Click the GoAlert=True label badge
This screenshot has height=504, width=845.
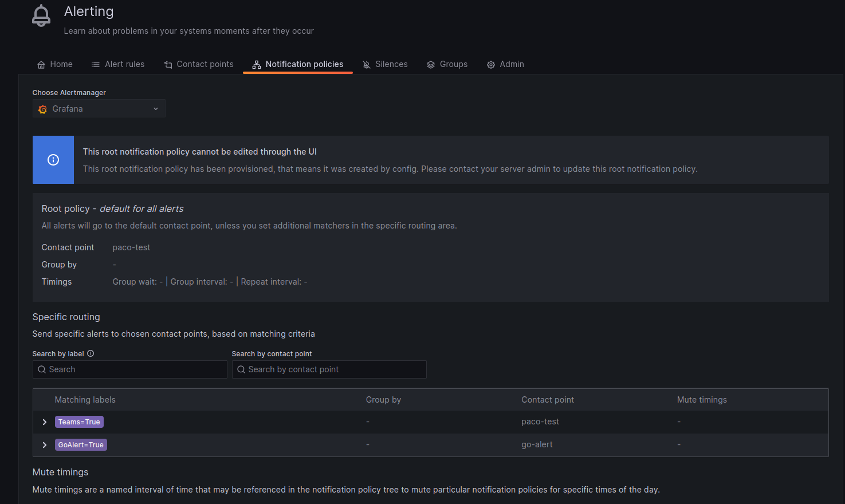coord(81,444)
